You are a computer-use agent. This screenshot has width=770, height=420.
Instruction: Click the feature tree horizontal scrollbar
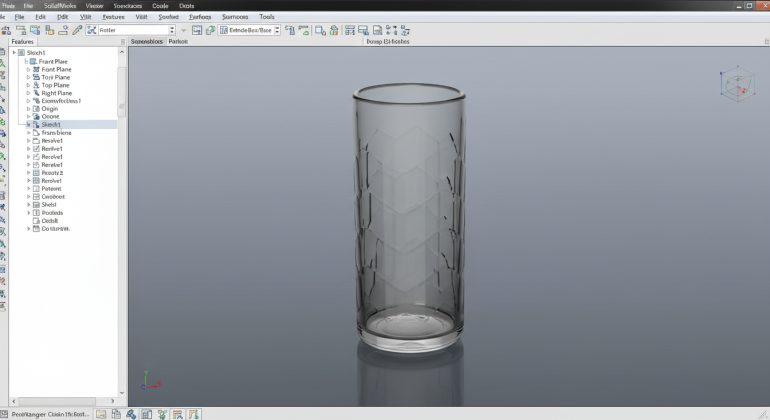60,401
